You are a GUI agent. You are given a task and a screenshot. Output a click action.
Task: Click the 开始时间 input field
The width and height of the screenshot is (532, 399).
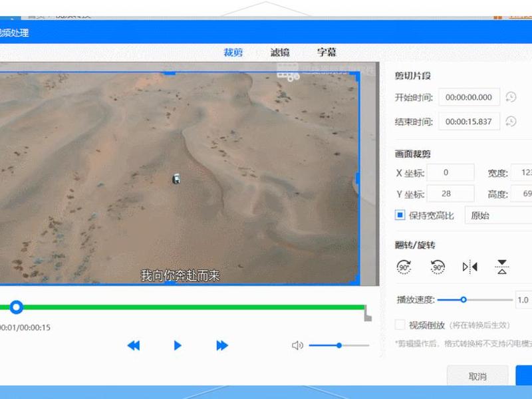click(469, 97)
